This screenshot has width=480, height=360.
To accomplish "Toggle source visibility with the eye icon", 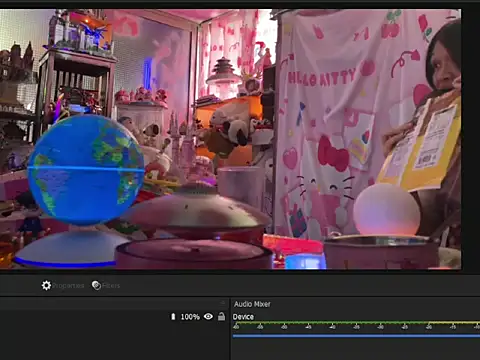I will [x=208, y=316].
